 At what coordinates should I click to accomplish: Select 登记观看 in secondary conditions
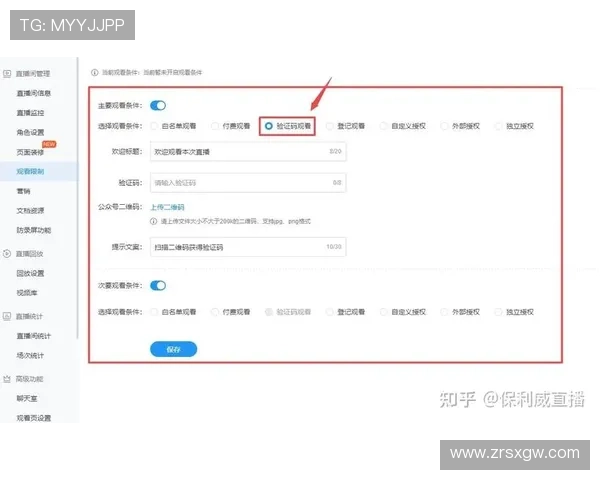[x=346, y=312]
